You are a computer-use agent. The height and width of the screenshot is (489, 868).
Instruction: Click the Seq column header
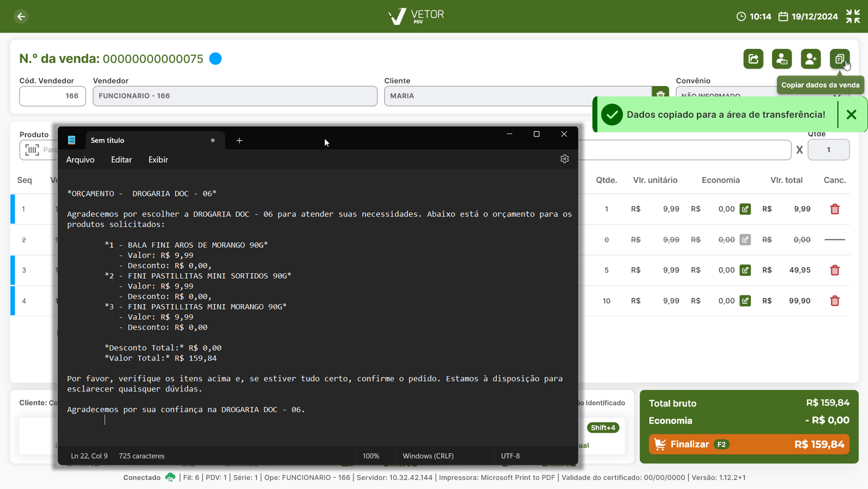click(x=24, y=180)
